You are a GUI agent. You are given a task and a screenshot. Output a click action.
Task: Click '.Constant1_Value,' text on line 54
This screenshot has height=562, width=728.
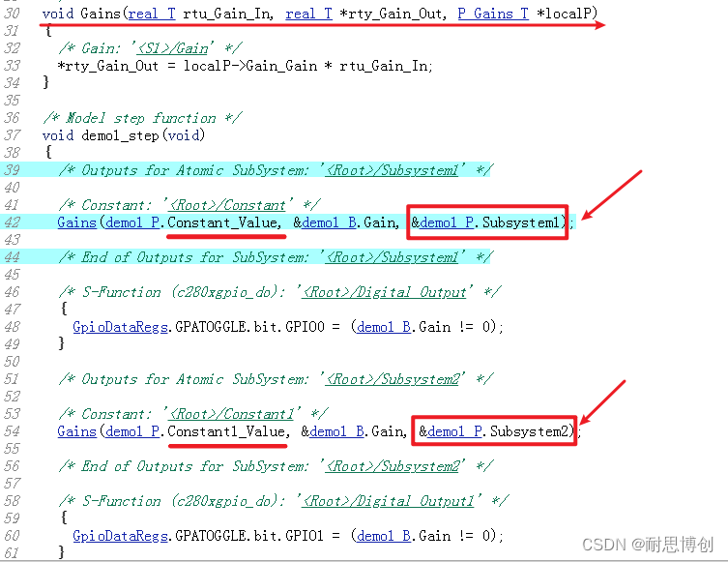[x=225, y=432]
